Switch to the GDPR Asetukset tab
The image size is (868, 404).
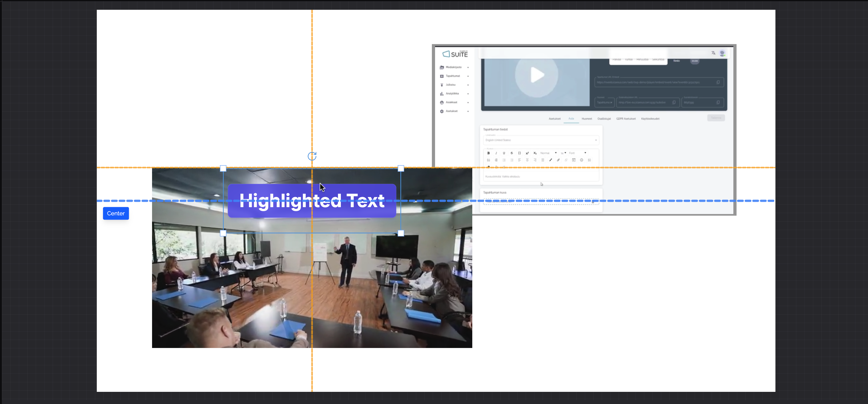626,119
